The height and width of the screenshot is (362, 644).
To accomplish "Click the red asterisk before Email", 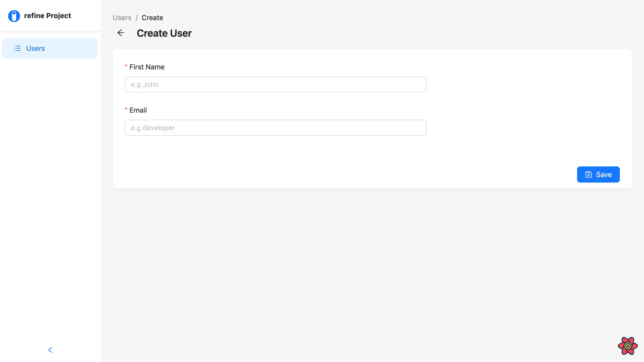I will tap(126, 109).
